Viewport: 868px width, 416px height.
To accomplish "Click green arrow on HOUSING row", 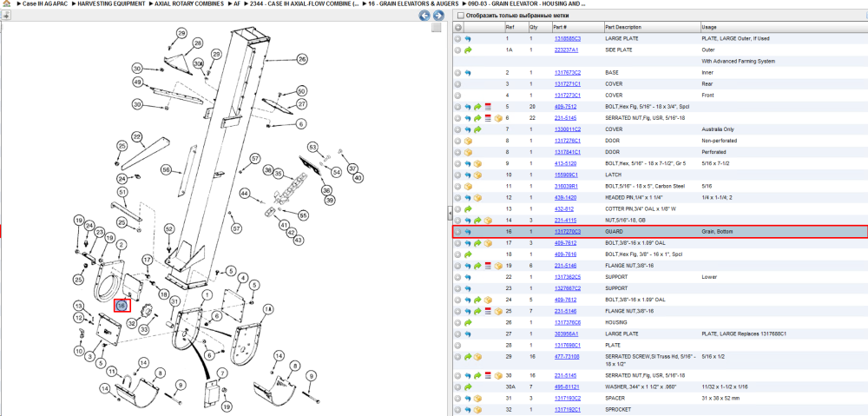I will pyautogui.click(x=468, y=322).
